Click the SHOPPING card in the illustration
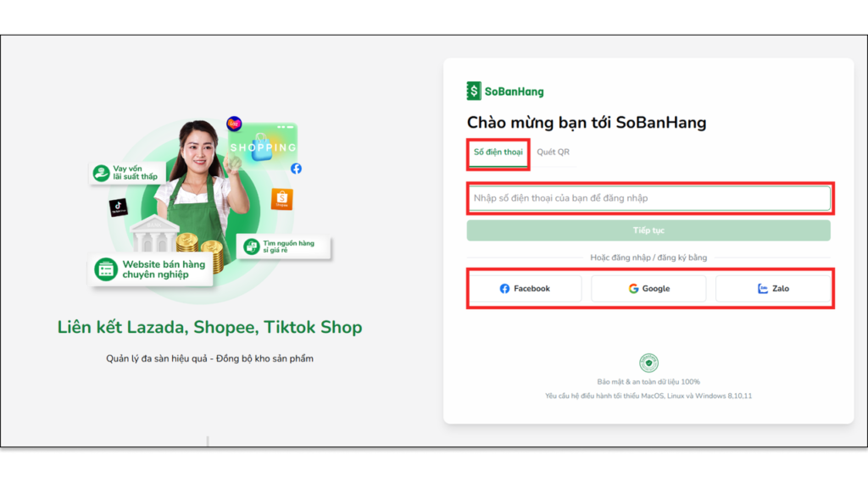The image size is (868, 482). (264, 144)
